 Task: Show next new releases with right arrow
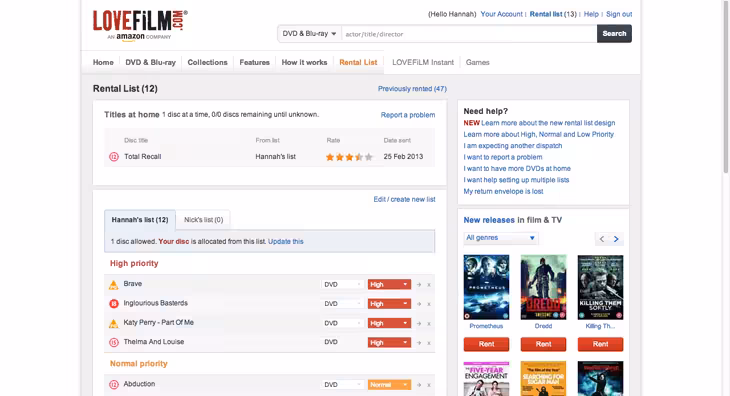[x=616, y=239]
